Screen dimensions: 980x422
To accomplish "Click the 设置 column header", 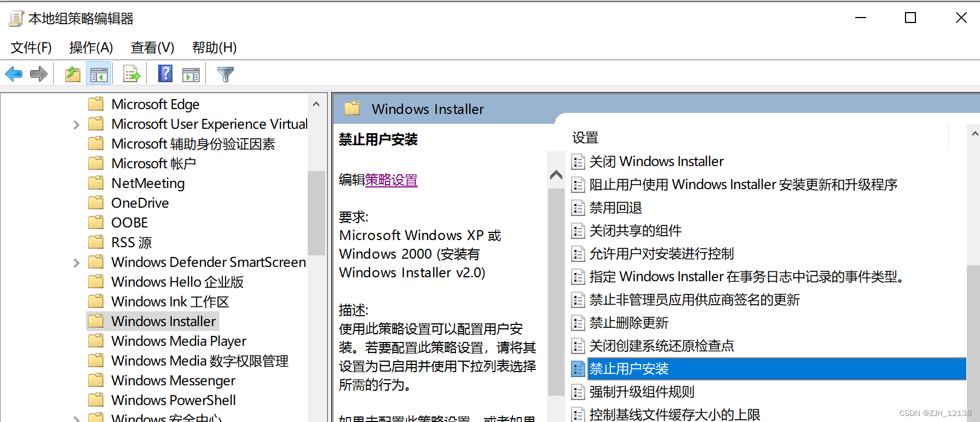I will (x=585, y=138).
